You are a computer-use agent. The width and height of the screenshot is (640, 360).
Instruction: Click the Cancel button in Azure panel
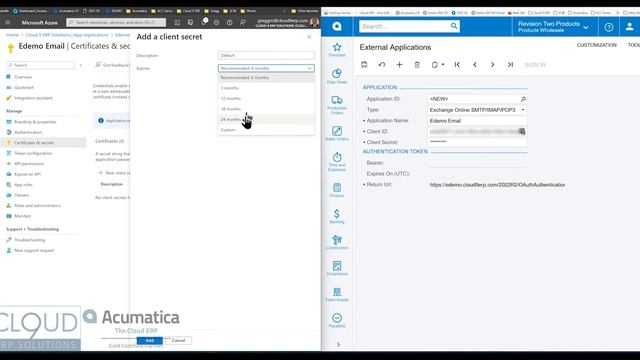(178, 340)
